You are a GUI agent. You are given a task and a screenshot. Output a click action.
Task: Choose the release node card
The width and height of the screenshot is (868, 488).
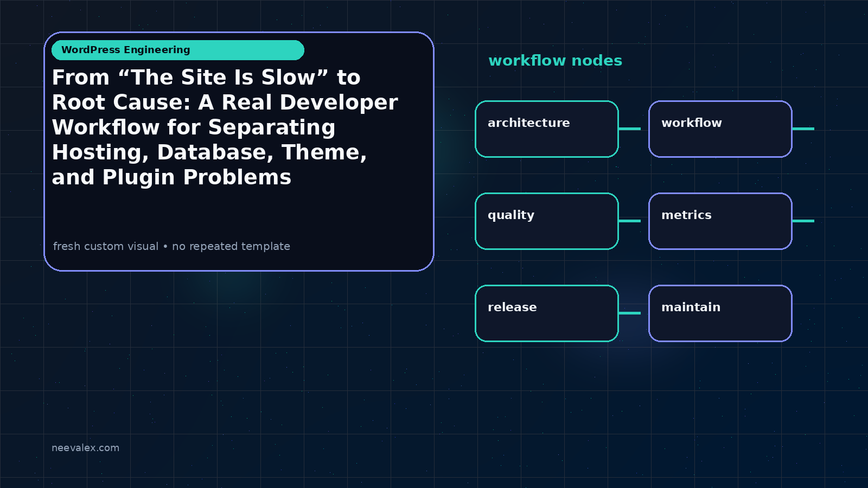tap(547, 313)
